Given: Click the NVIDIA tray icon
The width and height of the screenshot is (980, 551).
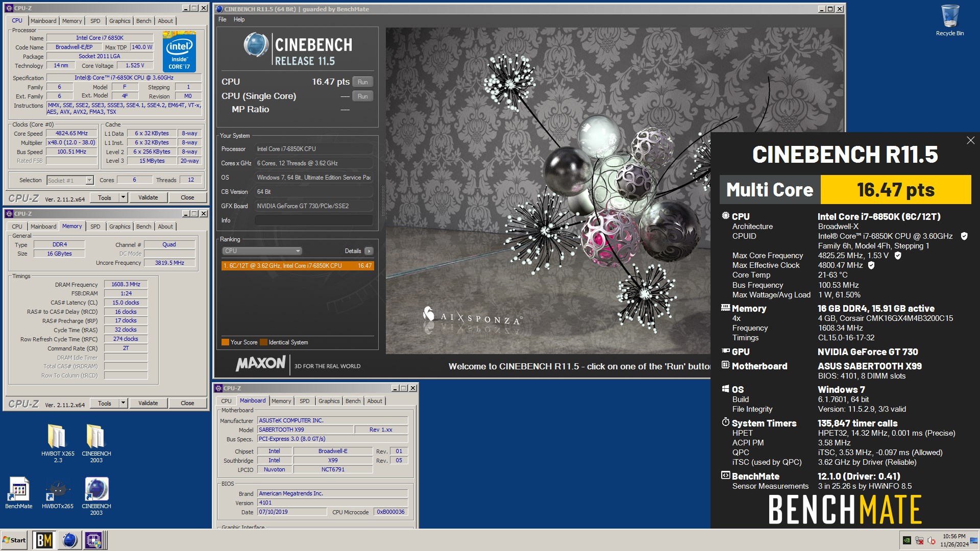Looking at the screenshot, I should pos(906,540).
